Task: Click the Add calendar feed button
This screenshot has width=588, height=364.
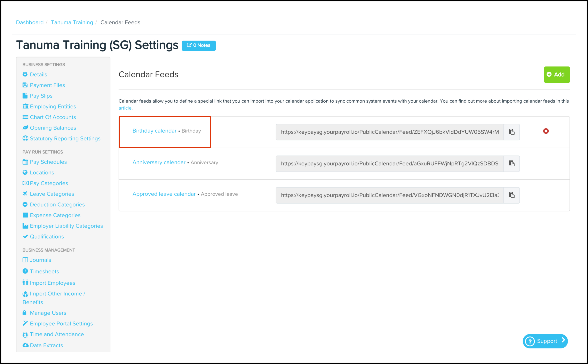Action: tap(556, 75)
